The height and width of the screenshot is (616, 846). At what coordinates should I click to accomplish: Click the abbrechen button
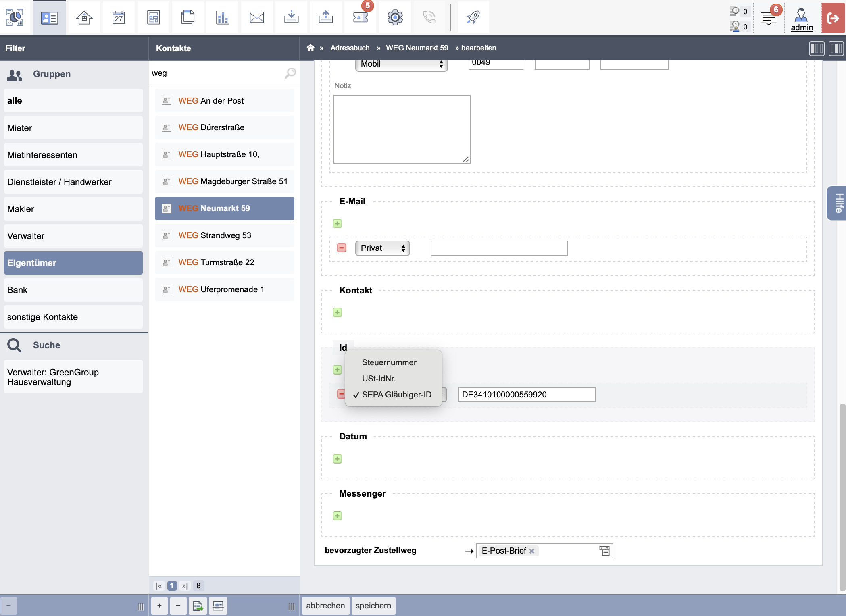(x=325, y=606)
